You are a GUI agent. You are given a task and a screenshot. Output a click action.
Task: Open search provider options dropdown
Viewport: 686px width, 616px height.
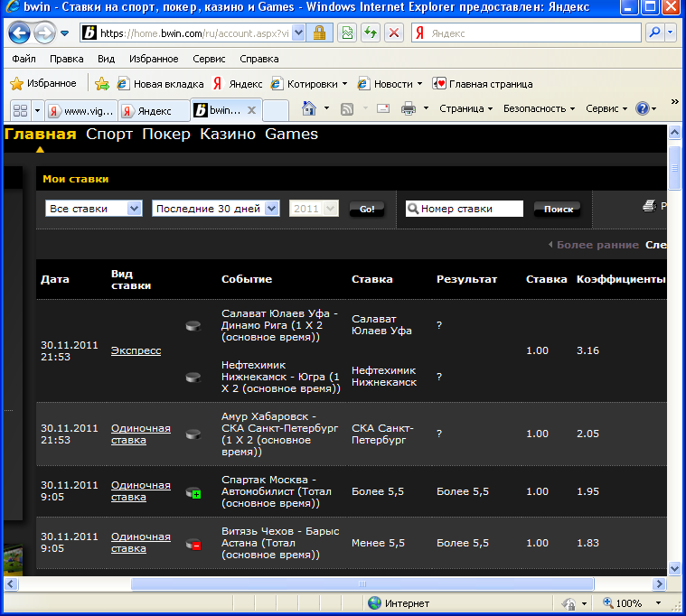point(671,33)
